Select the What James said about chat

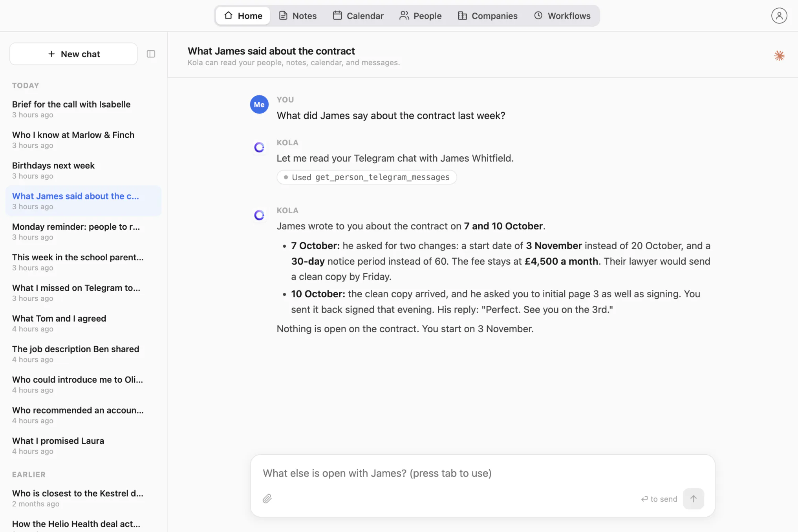coord(83,201)
